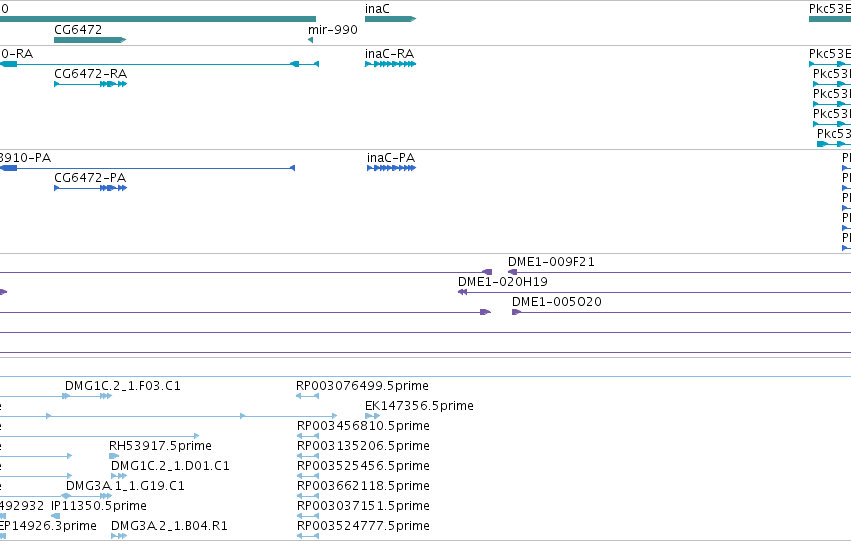Click the RP003525456.5prime EST glyph
Screen dimensions: 851x541
[x=308, y=476]
